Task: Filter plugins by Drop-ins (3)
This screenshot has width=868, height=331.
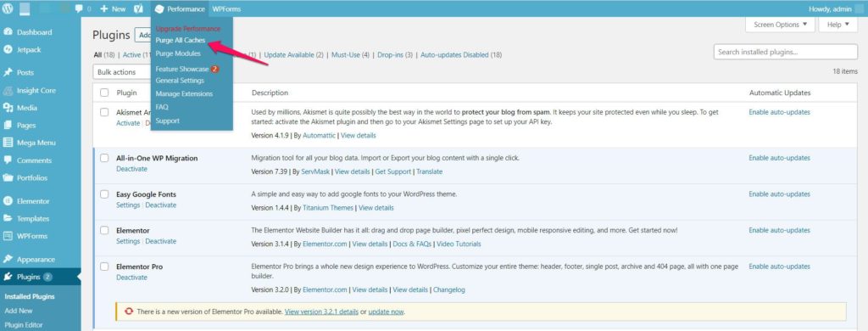Action: [x=395, y=55]
